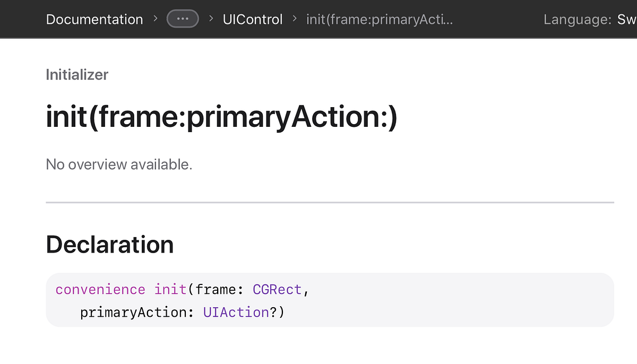637x364 pixels.
Task: Click the Declaration section heading anchor
Action: tap(109, 245)
